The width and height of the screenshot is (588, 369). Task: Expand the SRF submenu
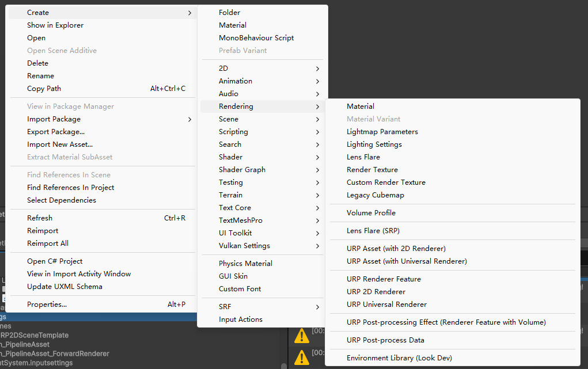(x=263, y=307)
